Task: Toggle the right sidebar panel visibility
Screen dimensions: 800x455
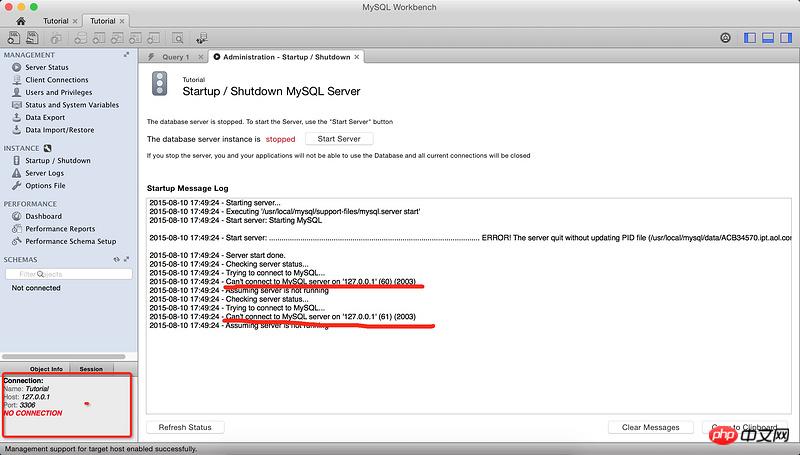Action: [x=786, y=38]
